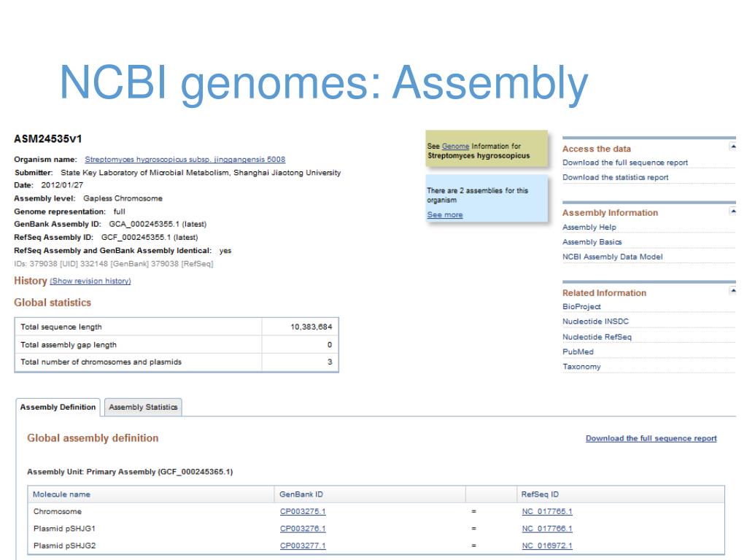Go to BioProject related information

(x=581, y=307)
